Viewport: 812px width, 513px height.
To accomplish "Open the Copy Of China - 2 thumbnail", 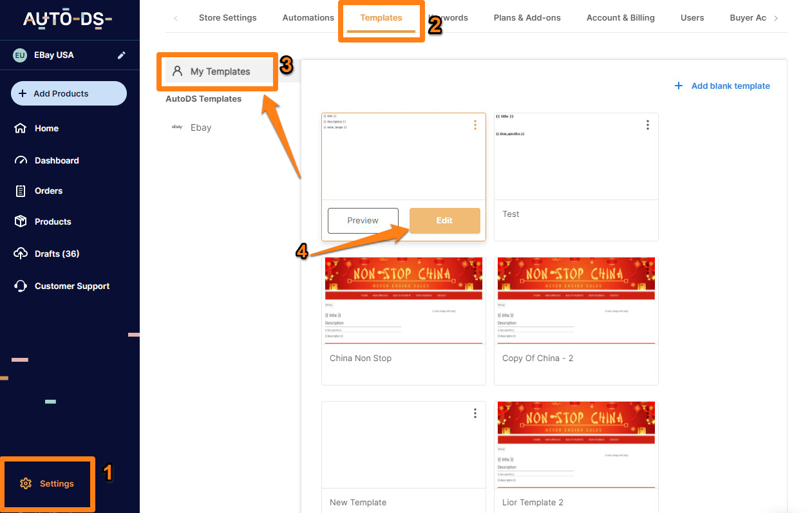I will tap(576, 301).
